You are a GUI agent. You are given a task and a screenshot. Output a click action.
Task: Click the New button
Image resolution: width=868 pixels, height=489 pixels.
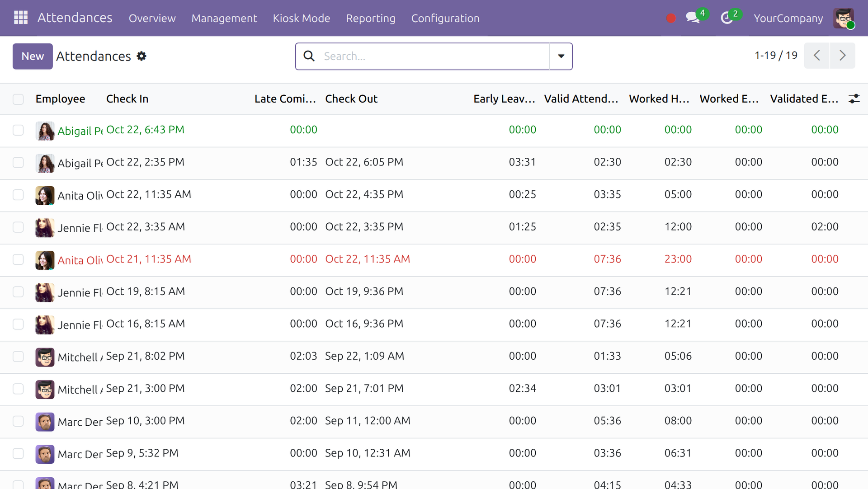33,56
